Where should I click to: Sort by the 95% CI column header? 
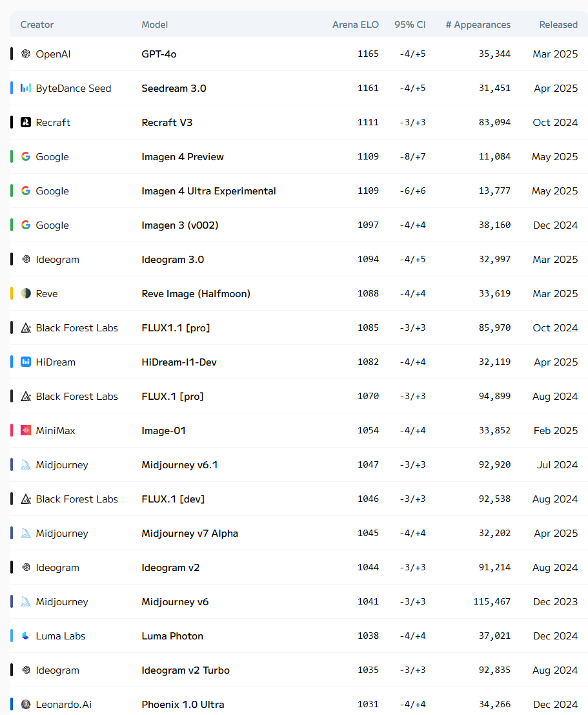tap(410, 25)
